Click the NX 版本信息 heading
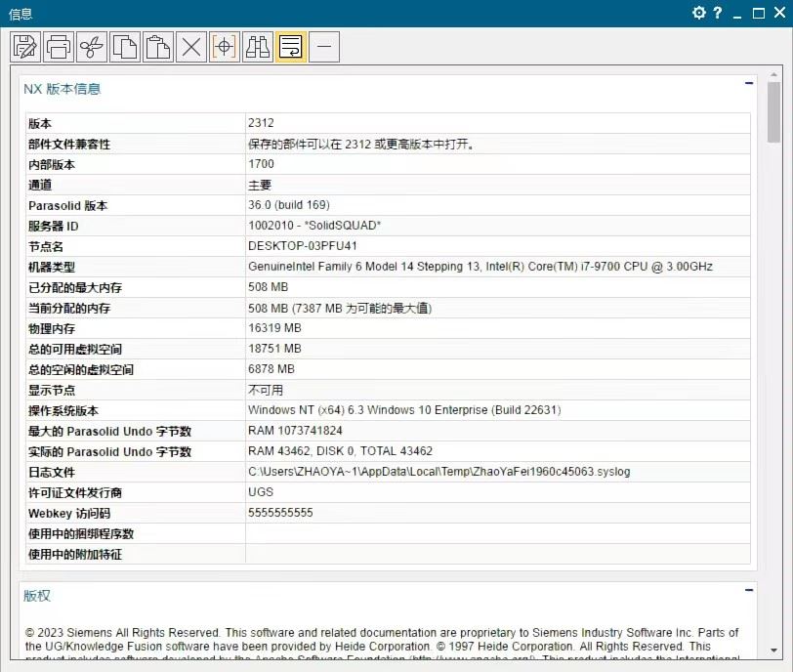This screenshot has height=672, width=793. point(63,89)
